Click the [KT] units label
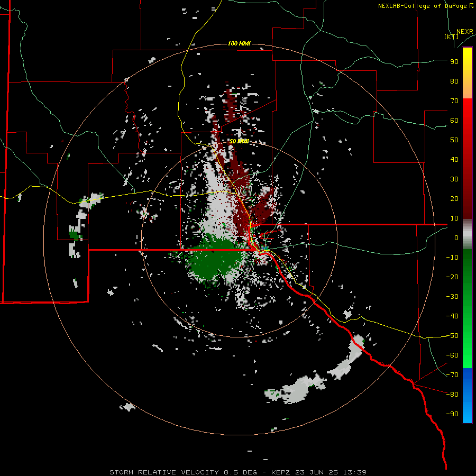 (x=451, y=36)
